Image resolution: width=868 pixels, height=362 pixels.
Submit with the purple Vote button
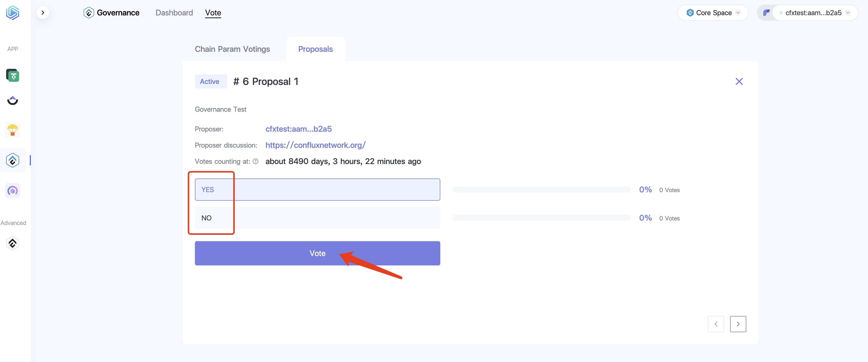pyautogui.click(x=317, y=253)
